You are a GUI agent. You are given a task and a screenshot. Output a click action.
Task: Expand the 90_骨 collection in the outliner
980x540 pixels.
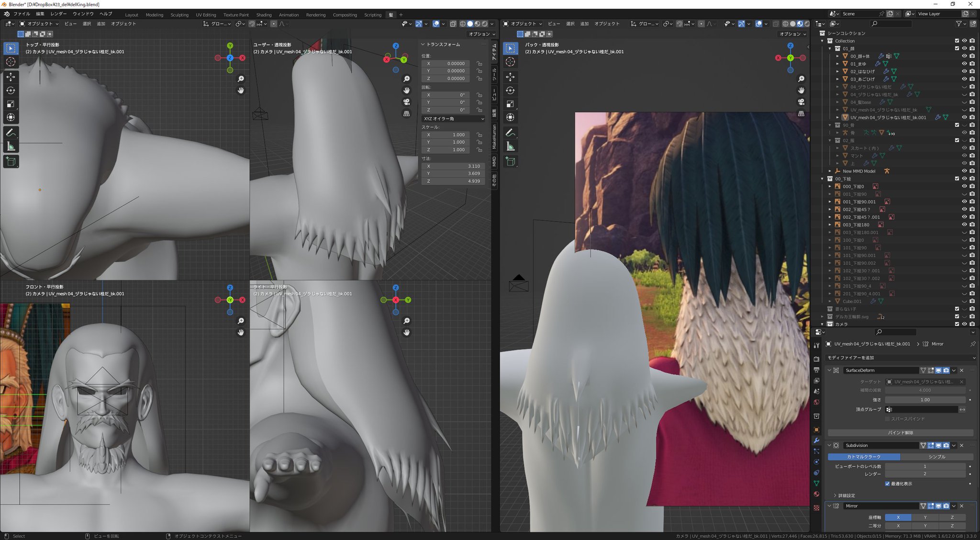830,125
